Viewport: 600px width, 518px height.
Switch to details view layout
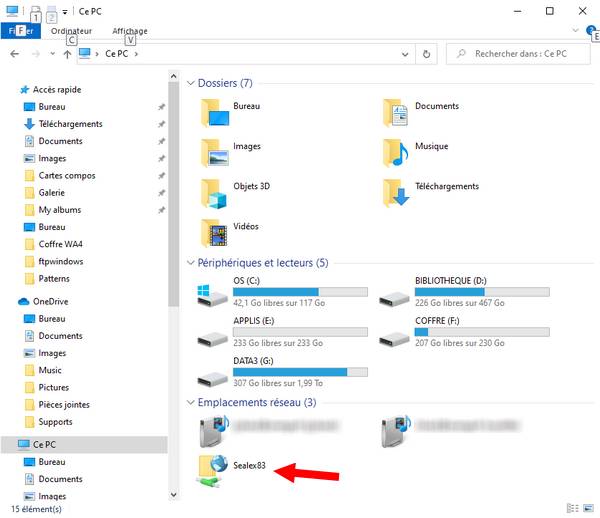[x=572, y=508]
